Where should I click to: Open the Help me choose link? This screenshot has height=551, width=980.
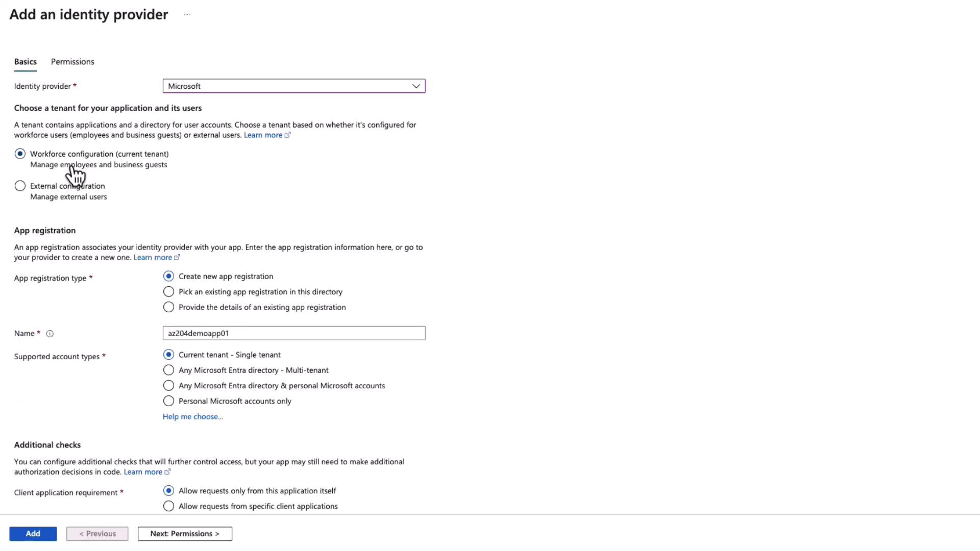pyautogui.click(x=192, y=417)
